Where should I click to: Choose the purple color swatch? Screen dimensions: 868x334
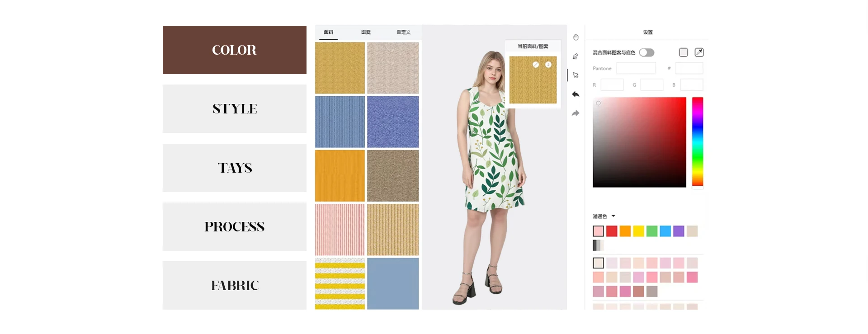(679, 231)
